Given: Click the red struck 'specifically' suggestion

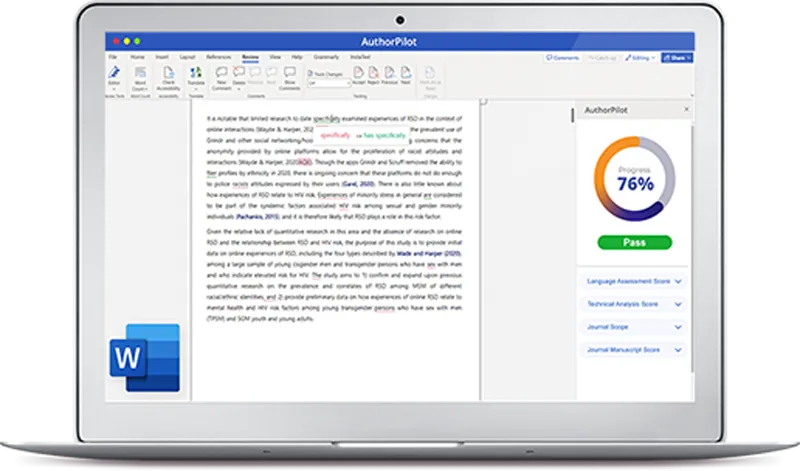Looking at the screenshot, I should tap(335, 135).
